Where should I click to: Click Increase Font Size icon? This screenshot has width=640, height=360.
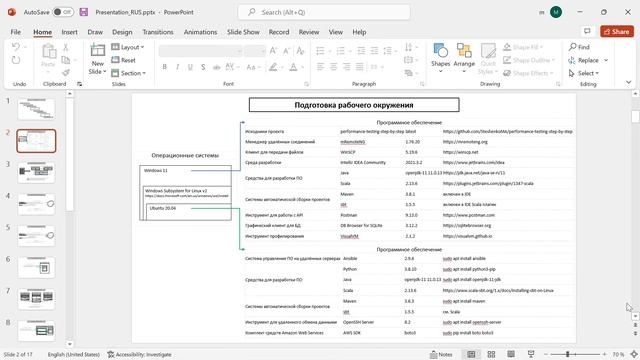click(273, 51)
